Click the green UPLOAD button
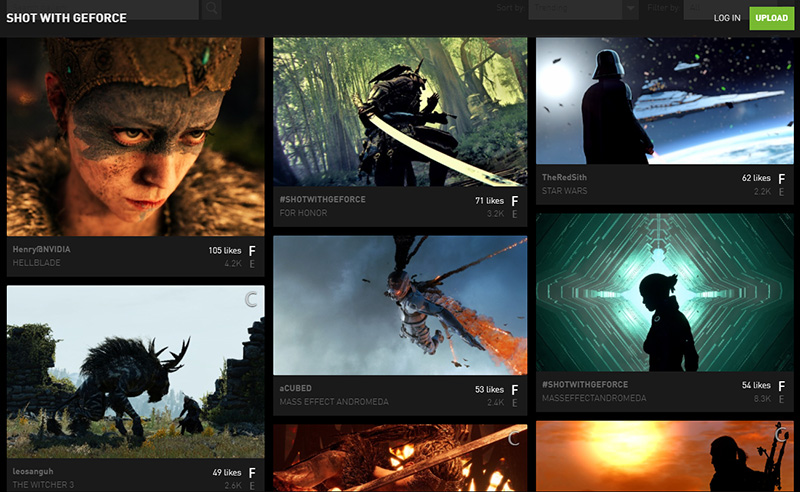This screenshot has height=492, width=800. (x=771, y=18)
